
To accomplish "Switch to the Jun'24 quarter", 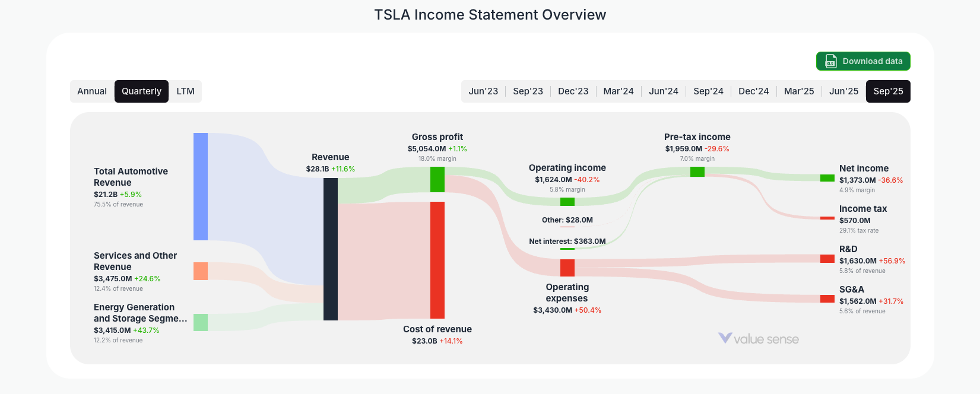I will [x=664, y=91].
